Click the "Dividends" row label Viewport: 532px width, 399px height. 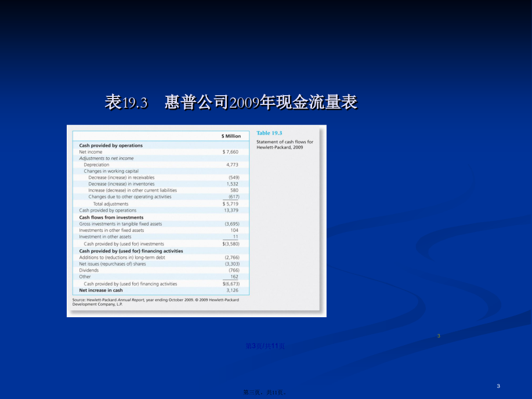[x=89, y=271]
